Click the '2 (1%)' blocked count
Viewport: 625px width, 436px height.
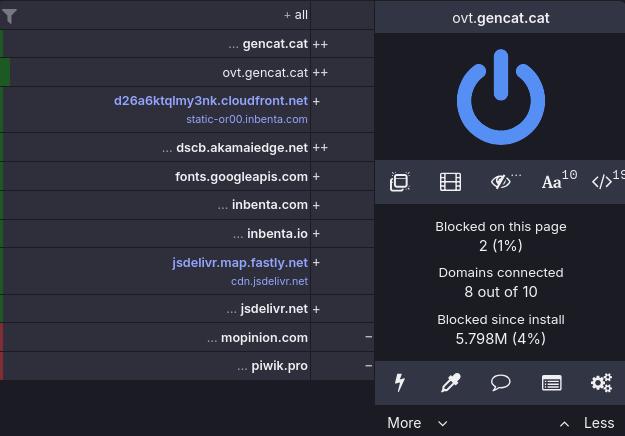point(501,245)
